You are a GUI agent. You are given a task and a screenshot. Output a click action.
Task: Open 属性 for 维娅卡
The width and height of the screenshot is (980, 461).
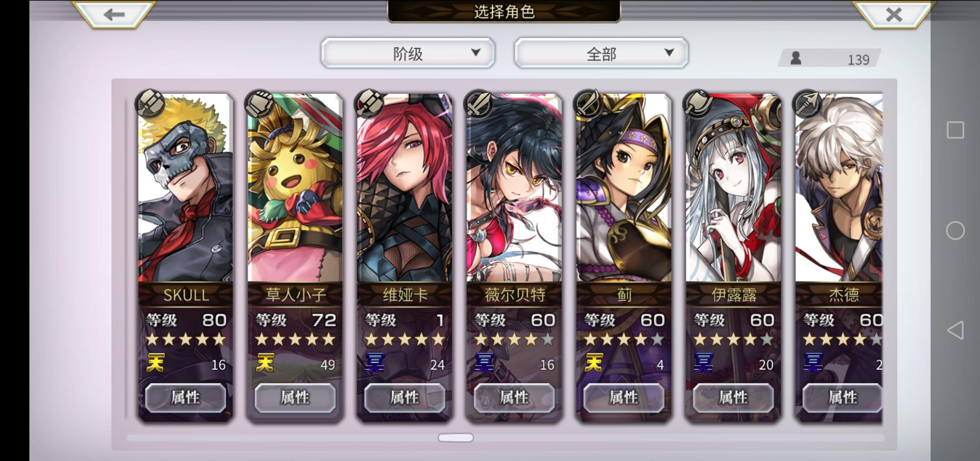tap(404, 397)
